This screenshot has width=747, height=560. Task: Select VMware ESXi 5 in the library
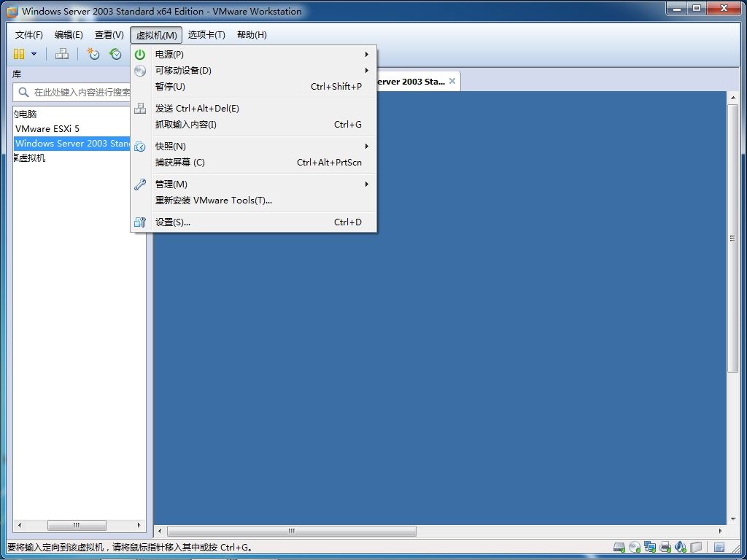47,128
